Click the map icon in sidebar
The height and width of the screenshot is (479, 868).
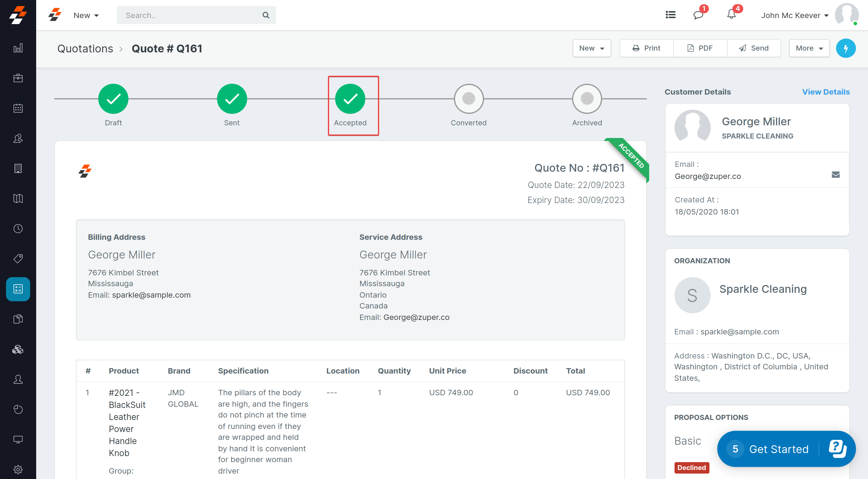tap(18, 199)
